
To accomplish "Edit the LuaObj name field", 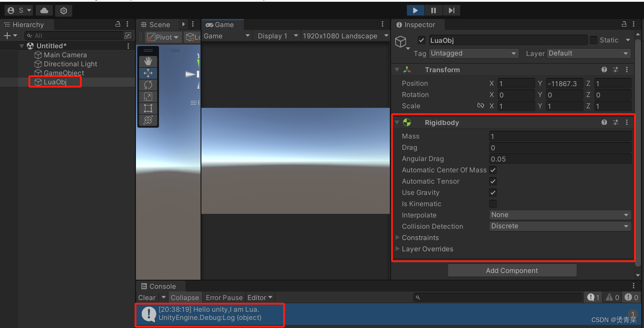I will tap(508, 40).
